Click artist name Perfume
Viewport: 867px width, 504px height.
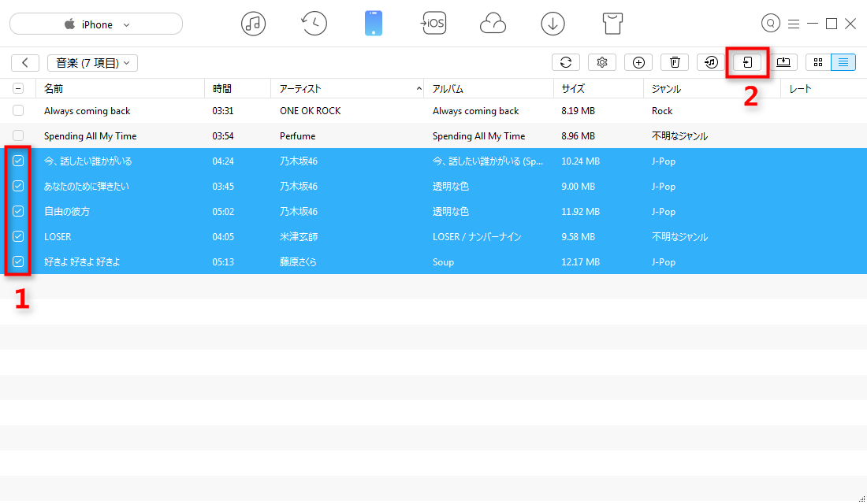tap(297, 136)
